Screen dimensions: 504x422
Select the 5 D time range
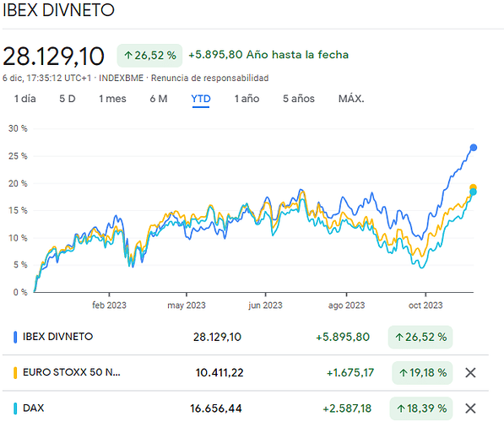(x=68, y=99)
